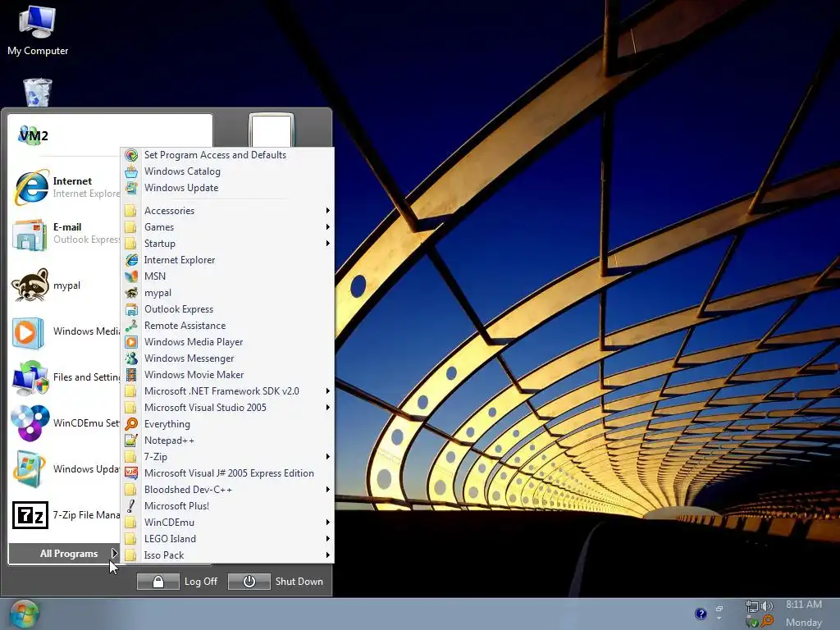Expand the 7-Zip submenu arrow
This screenshot has width=840, height=630.
328,457
